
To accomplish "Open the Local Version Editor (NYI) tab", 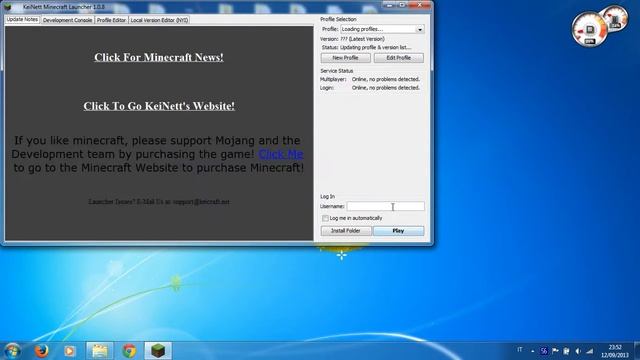I will 159,20.
